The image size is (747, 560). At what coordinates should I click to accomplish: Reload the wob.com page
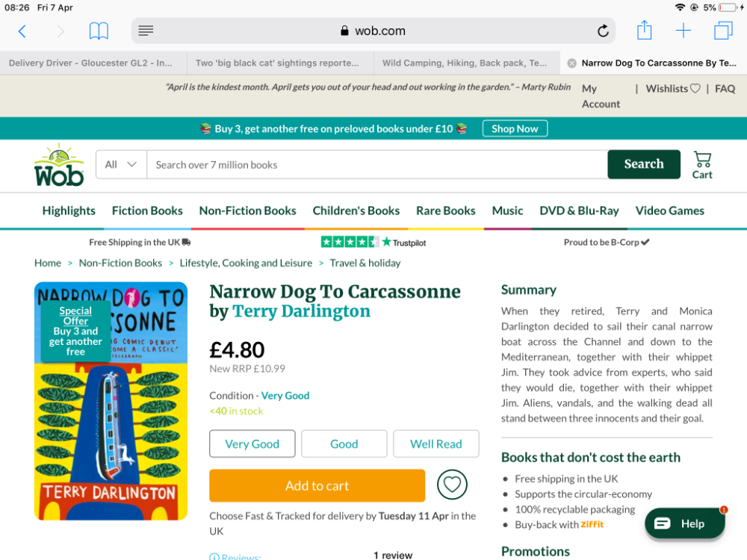[x=603, y=31]
